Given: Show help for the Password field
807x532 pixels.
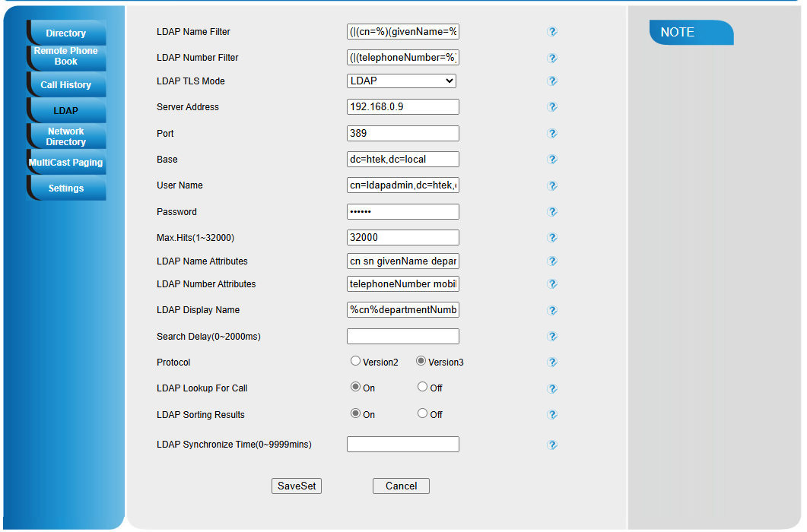Looking at the screenshot, I should click(552, 212).
